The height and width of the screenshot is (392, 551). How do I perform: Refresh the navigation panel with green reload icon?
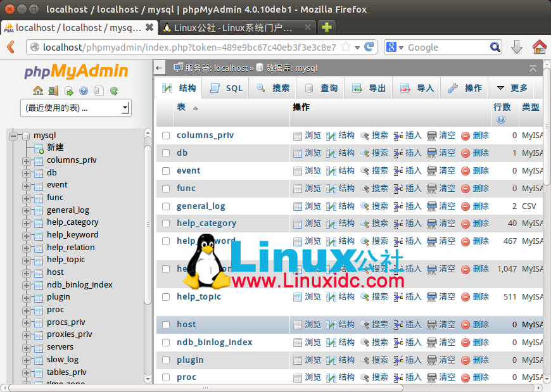tap(114, 91)
